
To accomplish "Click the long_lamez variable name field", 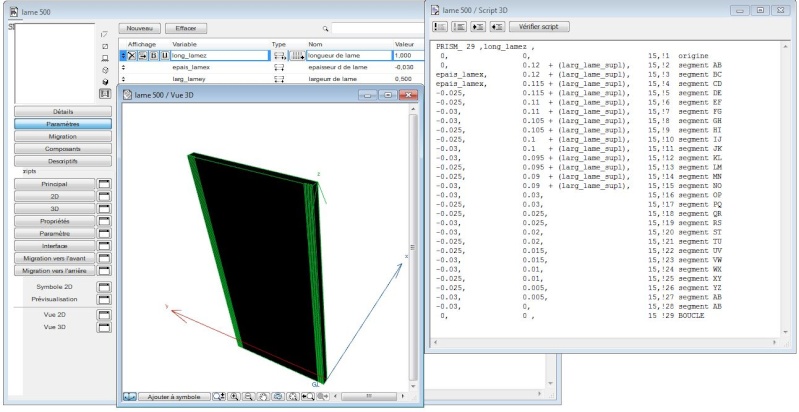I will (x=220, y=56).
